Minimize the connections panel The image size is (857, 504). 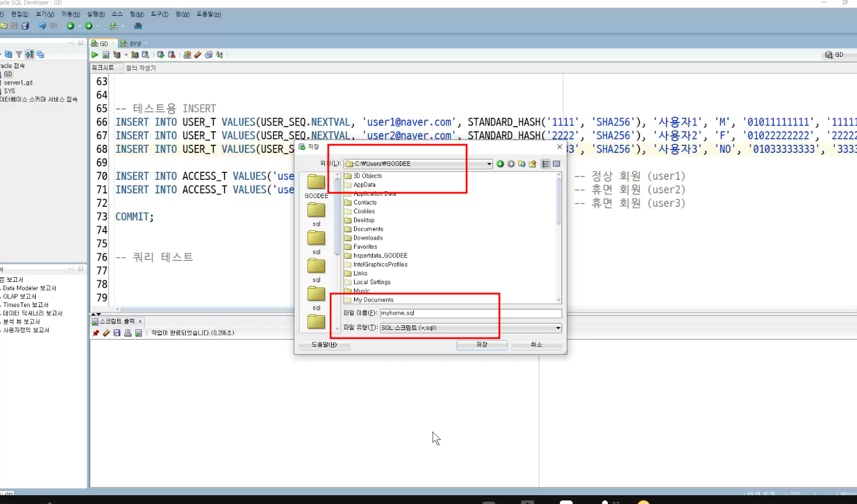pyautogui.click(x=81, y=43)
